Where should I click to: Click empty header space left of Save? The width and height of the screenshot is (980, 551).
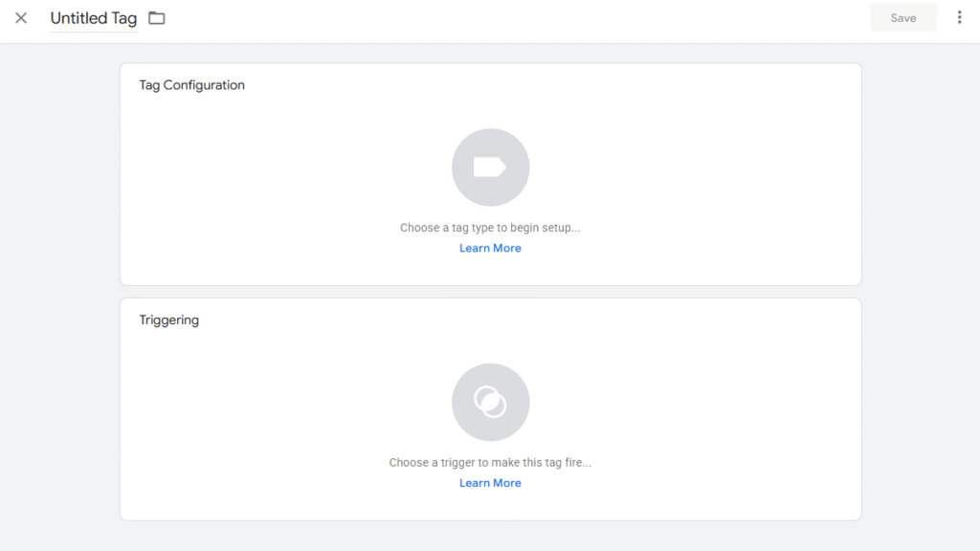tap(574, 19)
